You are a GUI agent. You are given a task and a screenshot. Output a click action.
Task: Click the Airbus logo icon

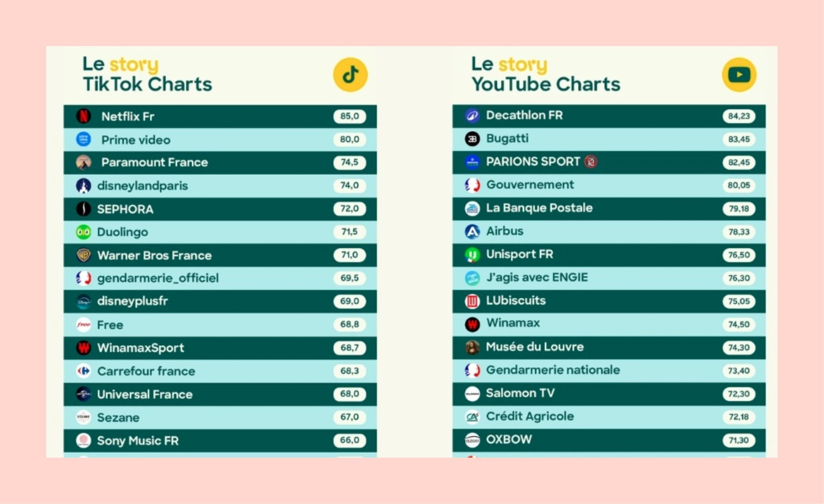[472, 231]
